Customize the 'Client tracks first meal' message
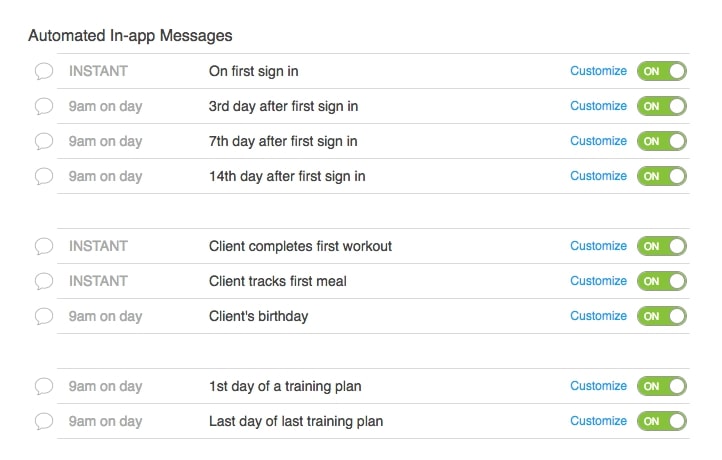This screenshot has width=722, height=460. (x=598, y=281)
